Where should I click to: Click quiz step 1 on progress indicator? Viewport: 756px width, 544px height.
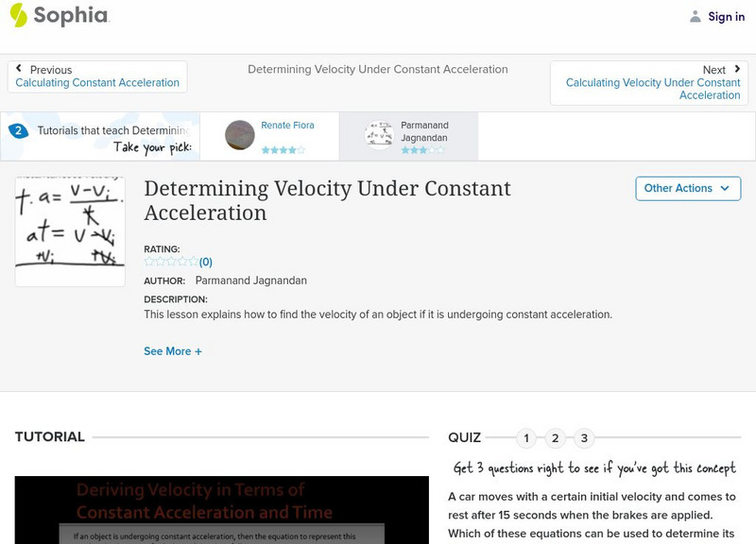(x=525, y=438)
